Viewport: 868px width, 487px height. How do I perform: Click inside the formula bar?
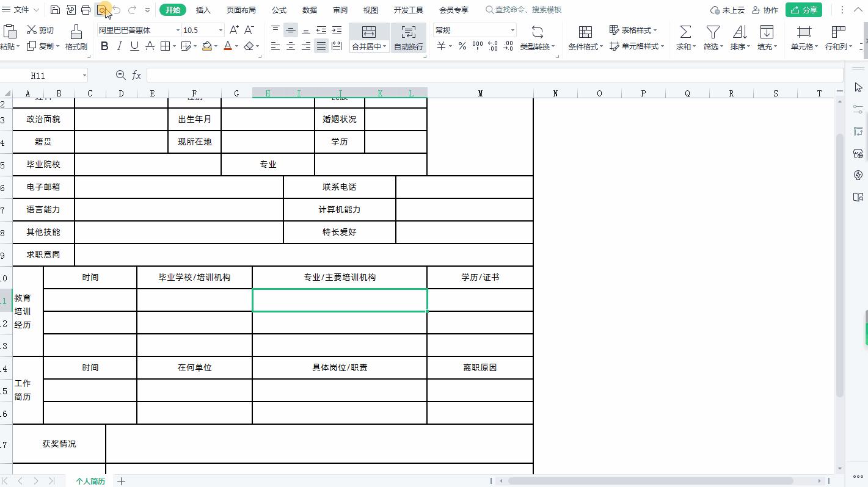pos(428,75)
